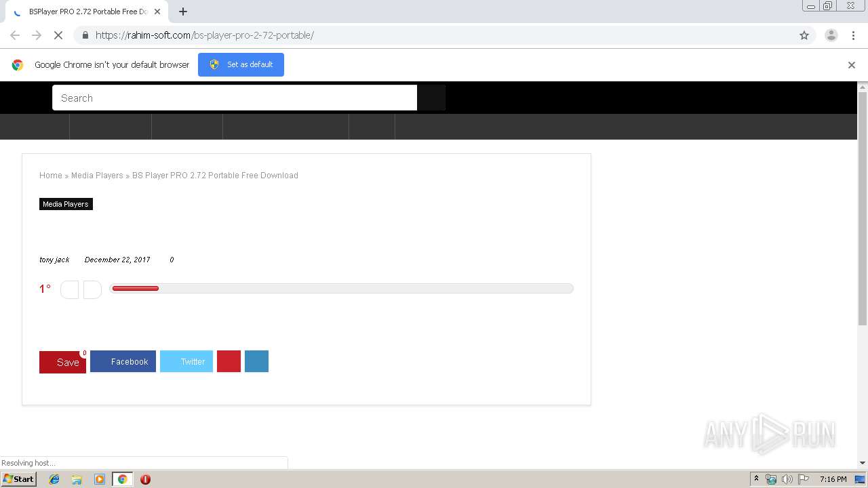This screenshot has width=868, height=488.
Task: Click the red stop-sign taskbar icon
Action: [x=145, y=479]
